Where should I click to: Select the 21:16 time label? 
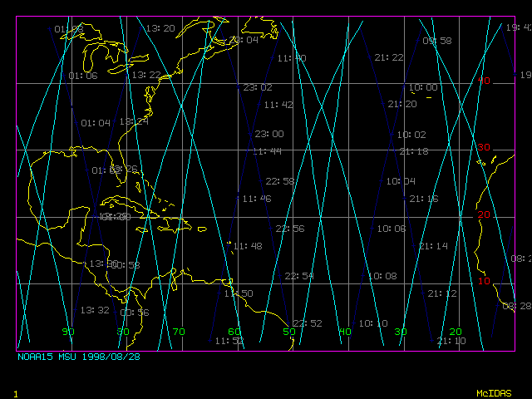pos(424,199)
